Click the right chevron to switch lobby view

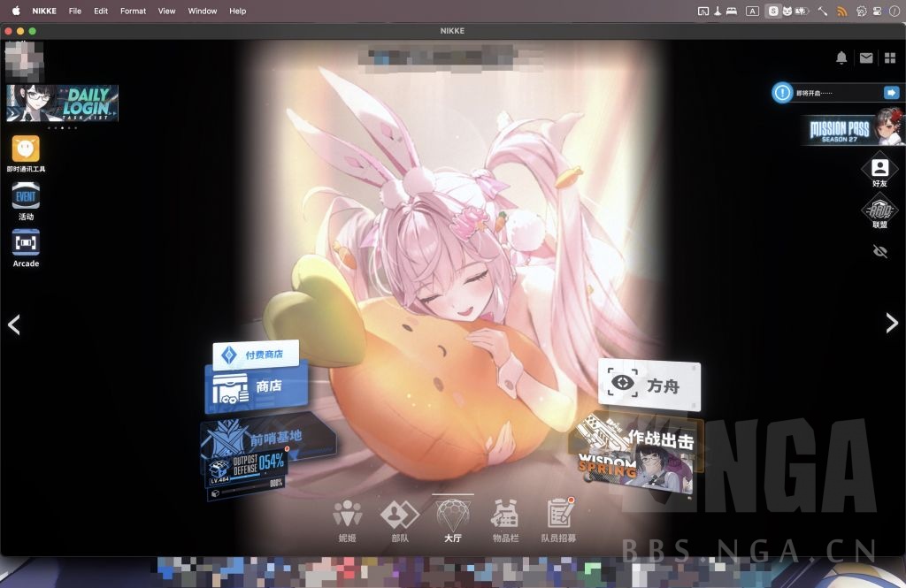[892, 325]
